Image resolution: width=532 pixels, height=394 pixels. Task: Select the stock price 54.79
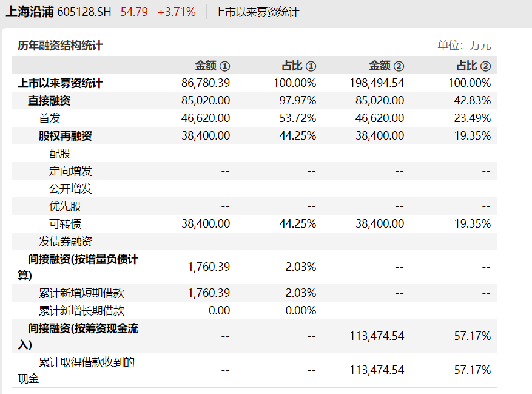point(134,12)
